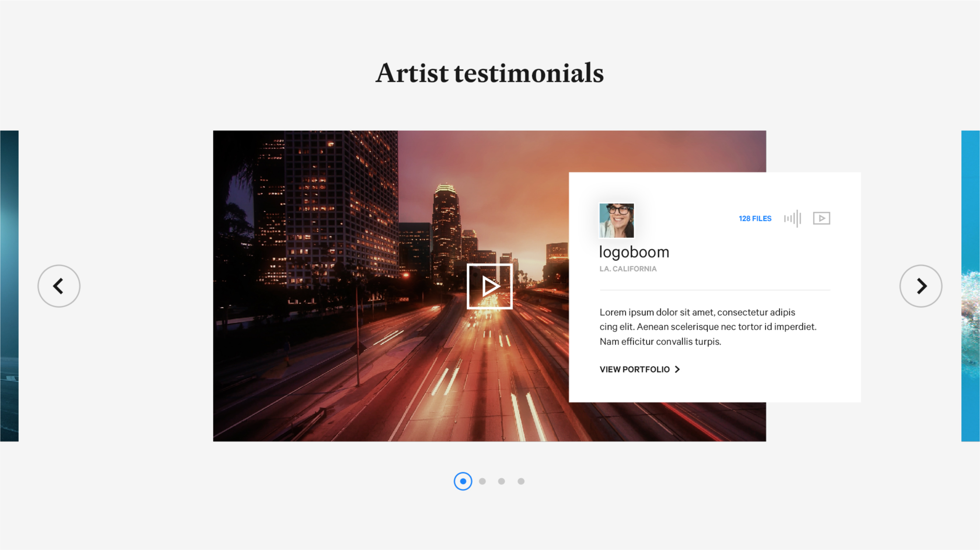Click the Lorem ipsum testimonial text
Viewport: 980px width, 550px height.
708,327
